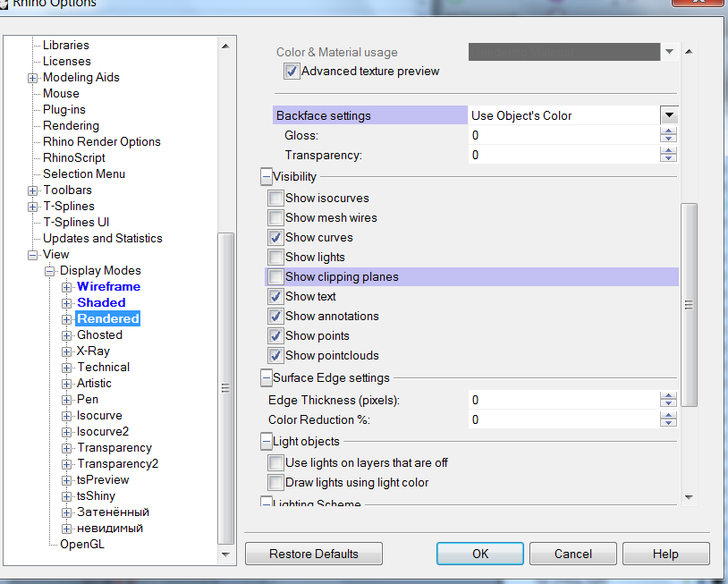Collapse the View tree node

click(32, 255)
